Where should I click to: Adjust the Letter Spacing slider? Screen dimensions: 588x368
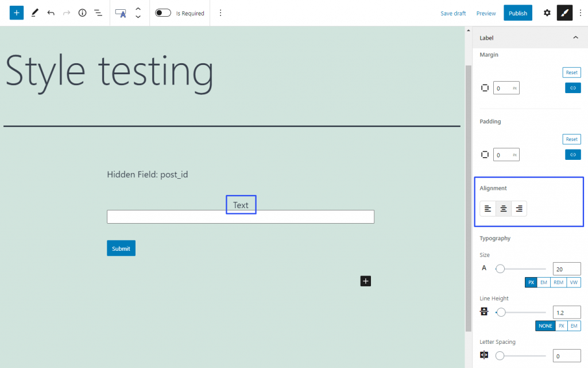point(520,355)
